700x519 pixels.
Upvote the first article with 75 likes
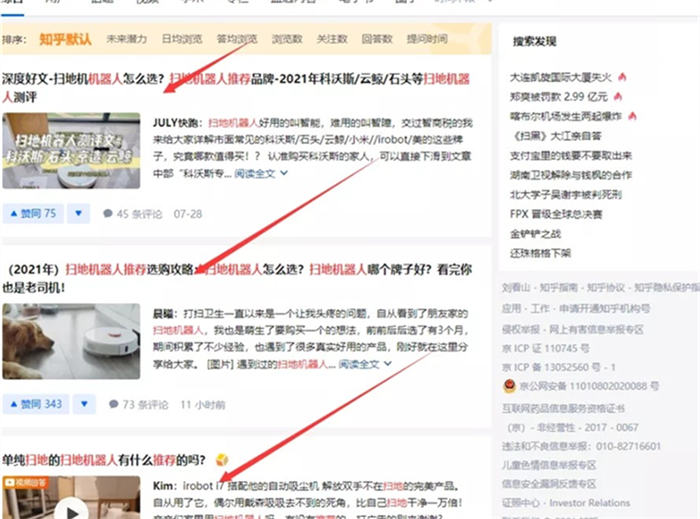click(x=34, y=213)
